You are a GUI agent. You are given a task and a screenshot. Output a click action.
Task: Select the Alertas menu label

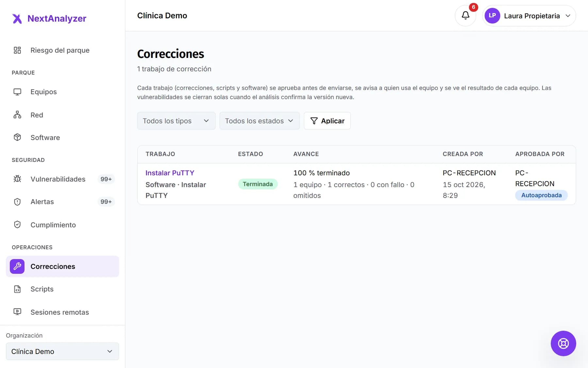[x=42, y=202]
